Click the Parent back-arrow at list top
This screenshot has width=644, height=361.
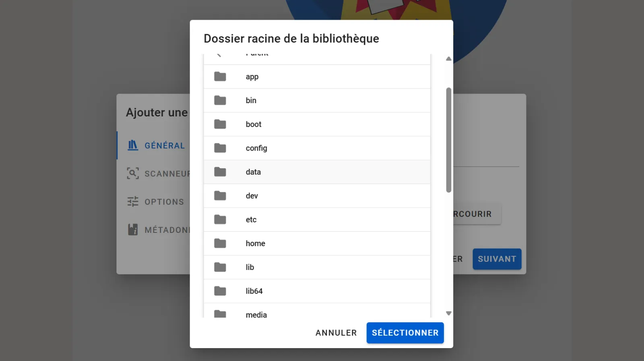click(x=220, y=54)
